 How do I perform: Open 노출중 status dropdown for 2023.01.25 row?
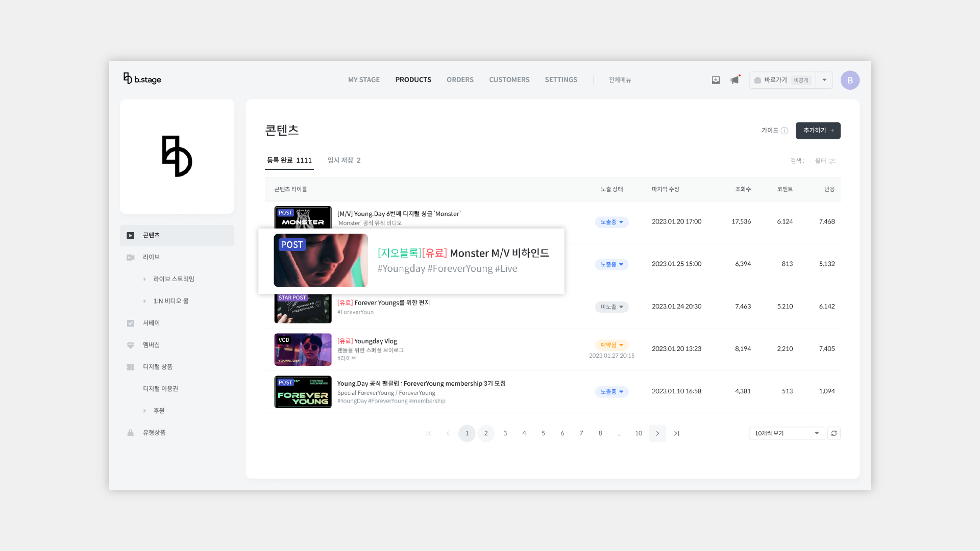[x=611, y=265]
